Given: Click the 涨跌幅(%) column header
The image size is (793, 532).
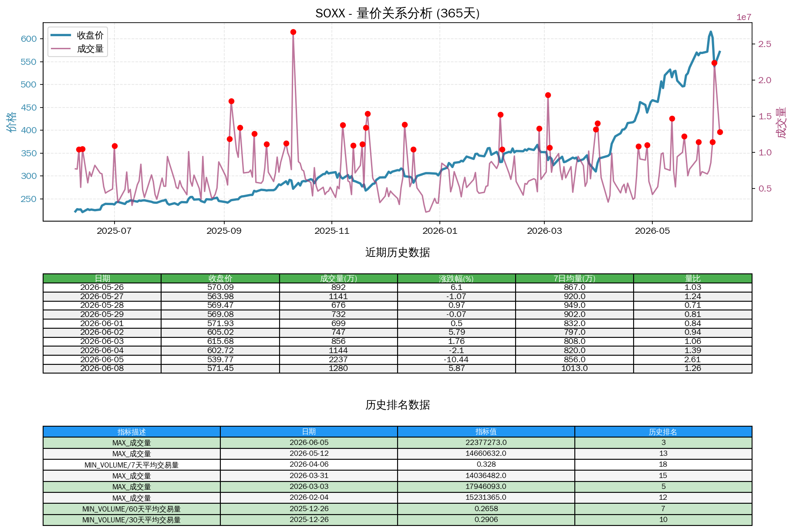Looking at the screenshot, I should tap(456, 278).
